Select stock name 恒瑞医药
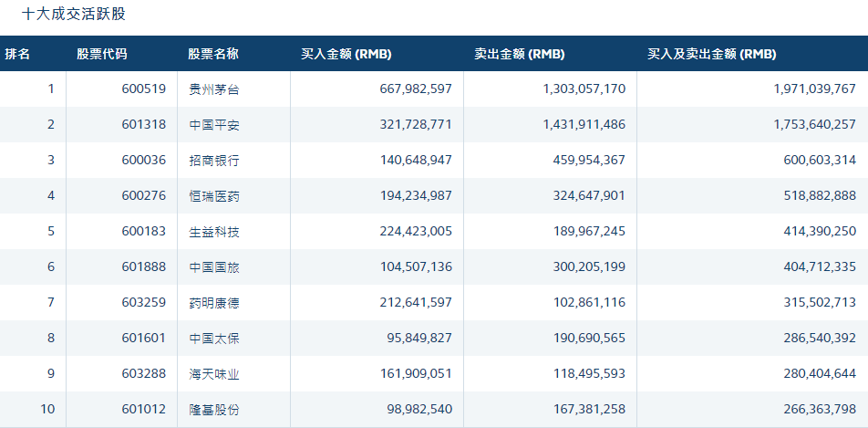This screenshot has height=428, width=868. tap(213, 195)
